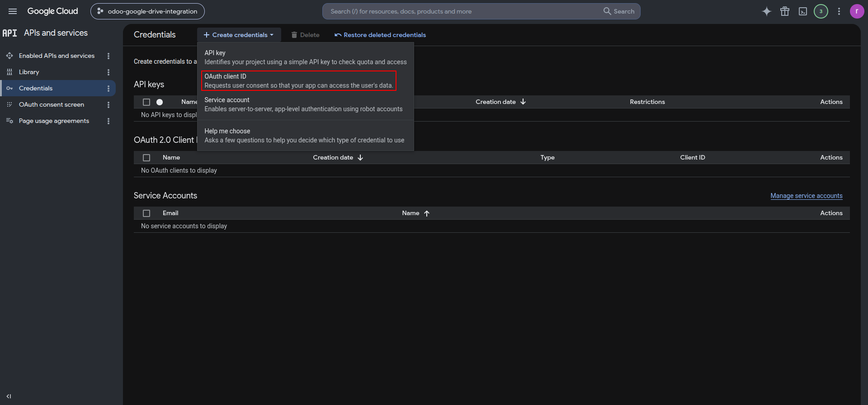Choose API key from the credentials menu
This screenshot has height=405, width=868.
coord(306,57)
